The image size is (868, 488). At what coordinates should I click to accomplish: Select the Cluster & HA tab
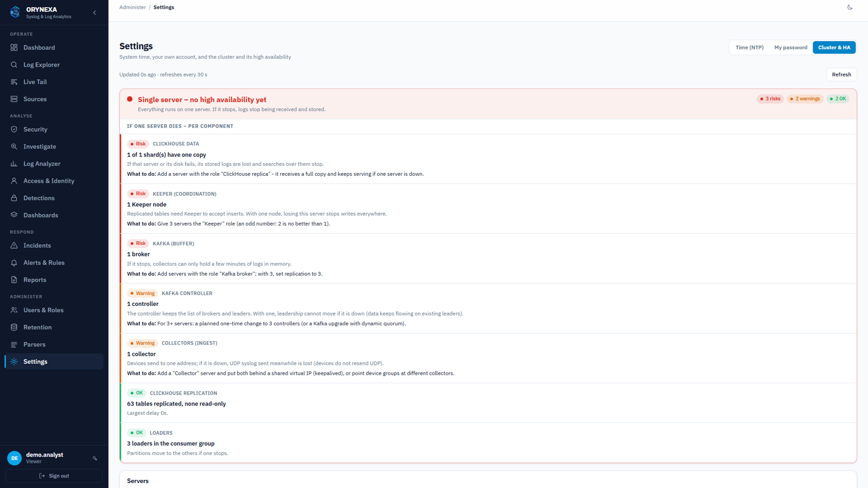(834, 48)
